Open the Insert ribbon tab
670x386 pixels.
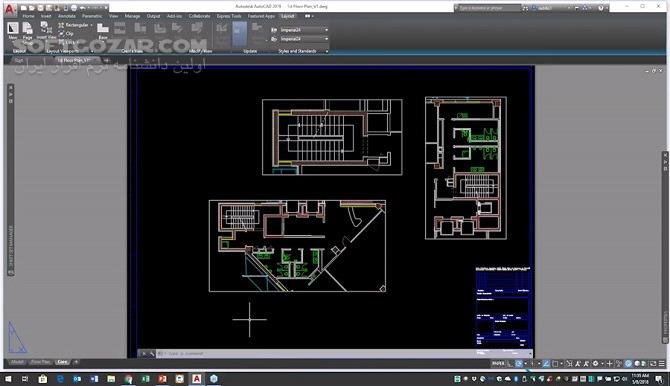click(x=46, y=16)
